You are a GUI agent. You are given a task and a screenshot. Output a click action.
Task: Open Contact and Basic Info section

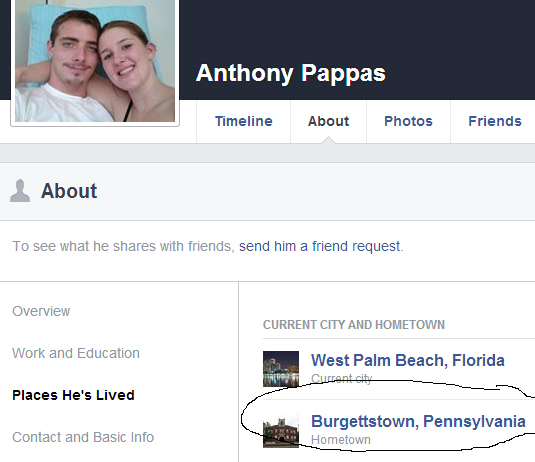pyautogui.click(x=83, y=437)
